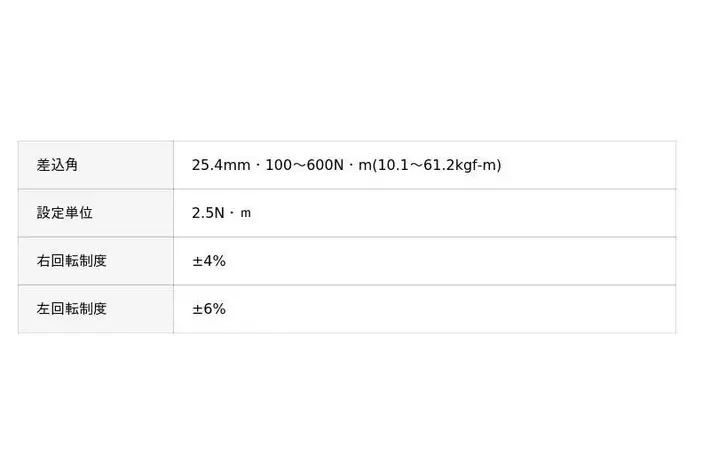Click the gray area right of 設定単位 text
Viewport: 710px width, 474px height.
tap(135, 213)
